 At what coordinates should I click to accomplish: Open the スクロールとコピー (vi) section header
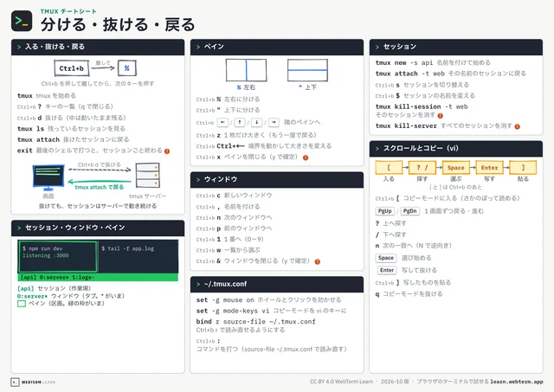point(456,149)
